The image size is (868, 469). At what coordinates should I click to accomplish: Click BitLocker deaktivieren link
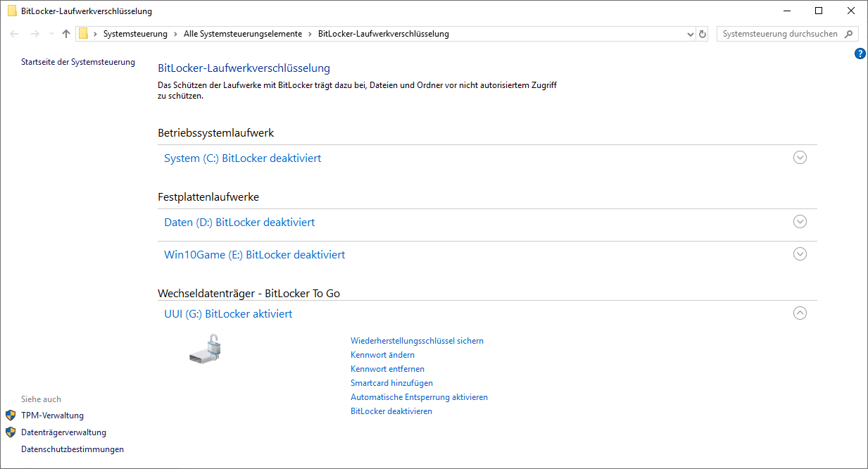pos(391,411)
